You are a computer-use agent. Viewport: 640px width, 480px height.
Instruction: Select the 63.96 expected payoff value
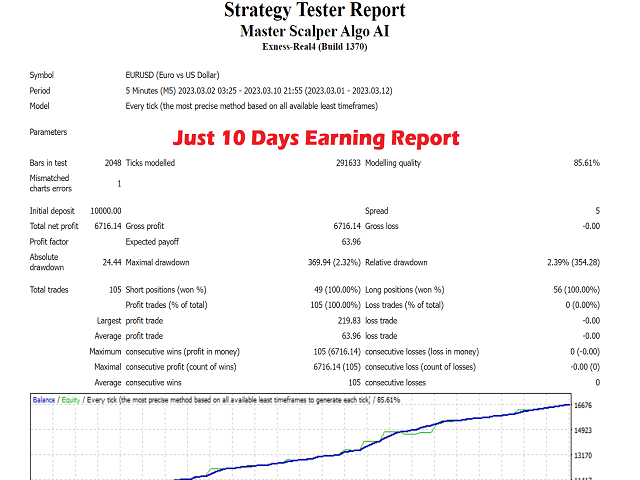351,242
